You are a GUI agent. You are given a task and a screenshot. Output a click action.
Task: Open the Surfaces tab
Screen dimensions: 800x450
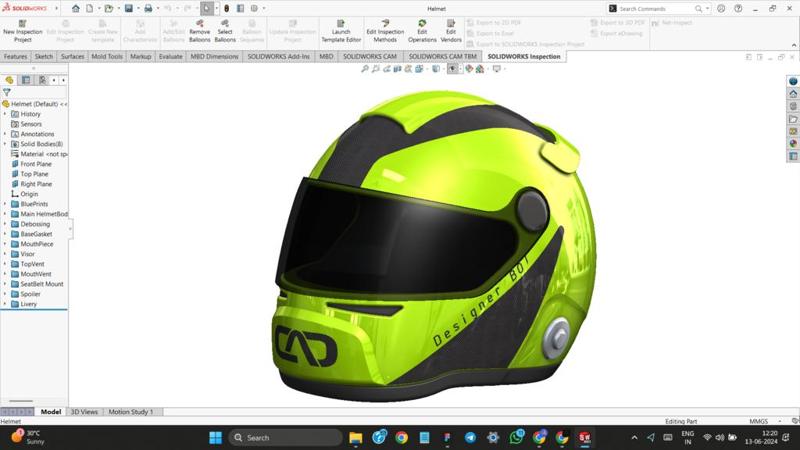[x=72, y=56]
